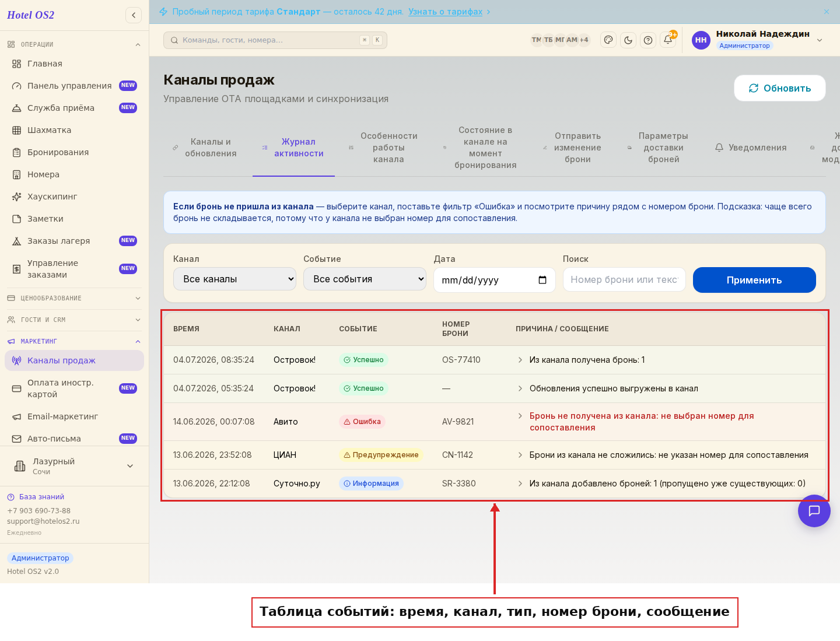
Task: Expand the ЦЕНООБРАЗОВАНИЕ section
Action: 74,298
